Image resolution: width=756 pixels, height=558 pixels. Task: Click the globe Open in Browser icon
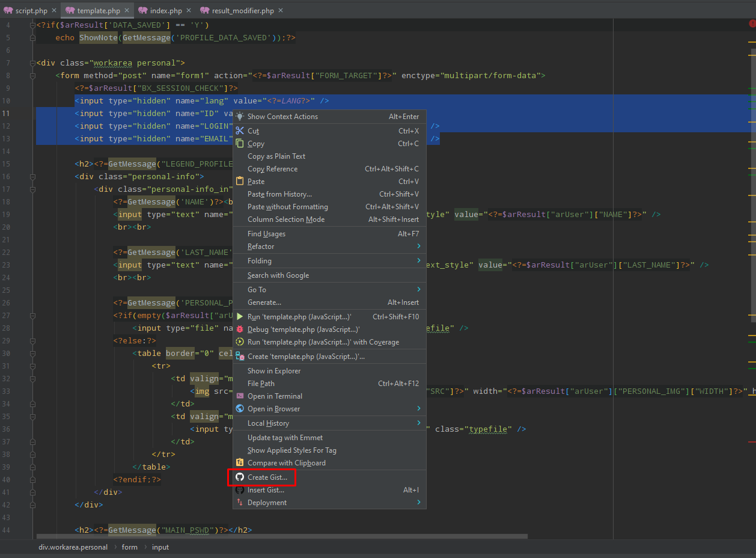tap(240, 409)
